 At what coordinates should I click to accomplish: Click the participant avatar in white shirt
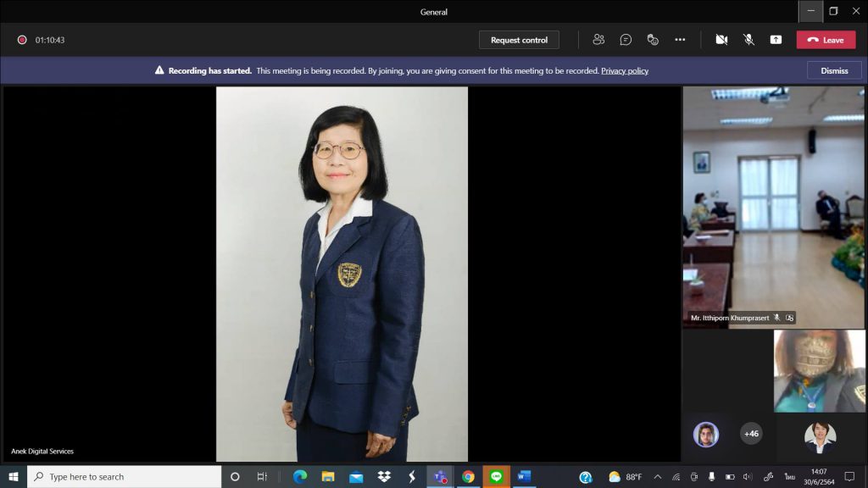pyautogui.click(x=820, y=436)
